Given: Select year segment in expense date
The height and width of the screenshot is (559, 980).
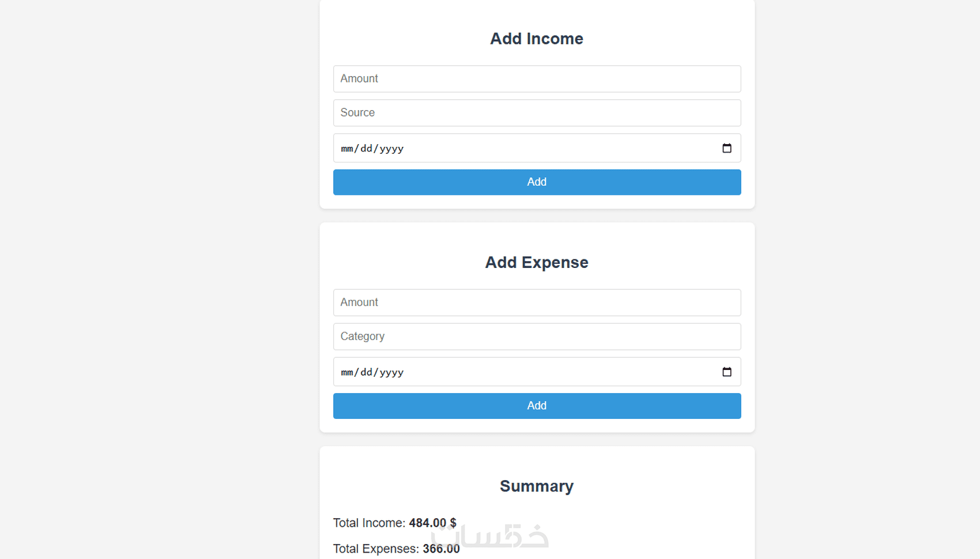Looking at the screenshot, I should [391, 372].
